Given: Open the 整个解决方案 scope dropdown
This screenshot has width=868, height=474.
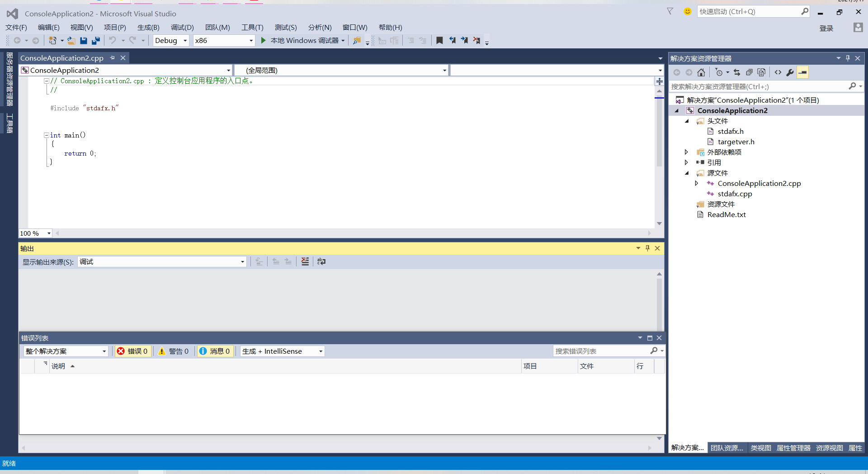Looking at the screenshot, I should click(66, 351).
